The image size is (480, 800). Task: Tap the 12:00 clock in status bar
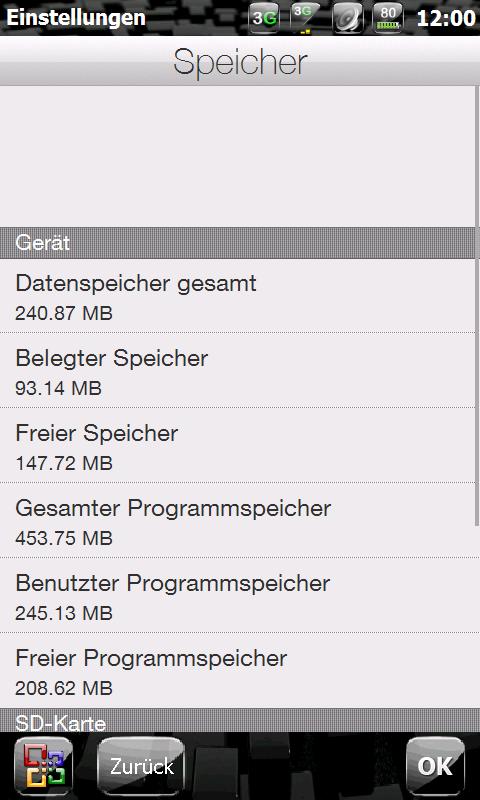coord(446,18)
